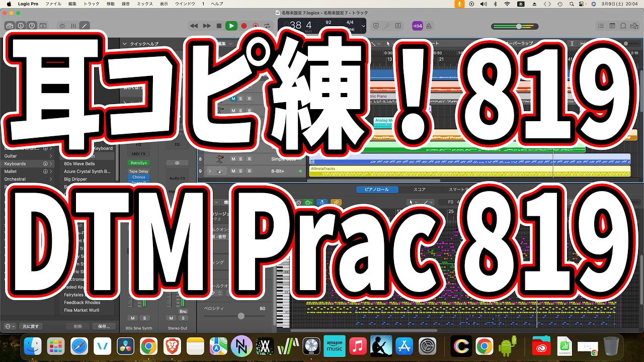Select the Big Dripper patch
The width and height of the screenshot is (644, 362).
tap(75, 179)
